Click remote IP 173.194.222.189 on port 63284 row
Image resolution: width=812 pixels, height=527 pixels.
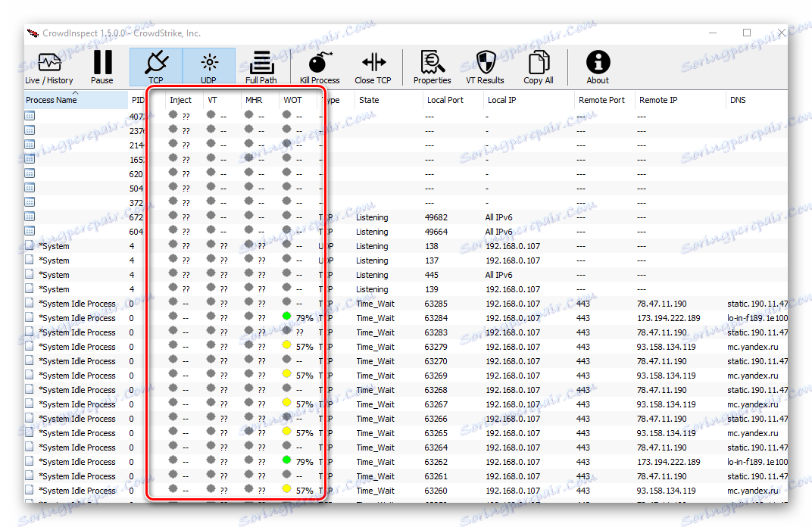pyautogui.click(x=669, y=318)
